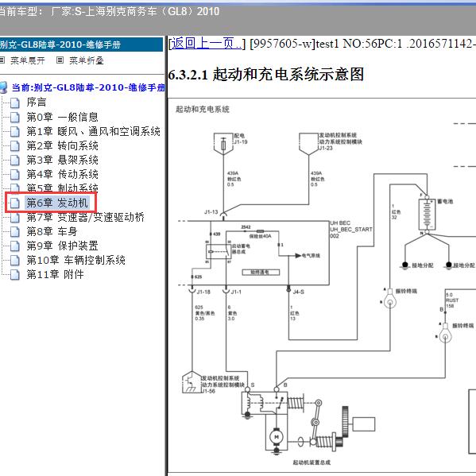
Task: Click the 起动机装置总成 label in diagram
Action: [312, 462]
